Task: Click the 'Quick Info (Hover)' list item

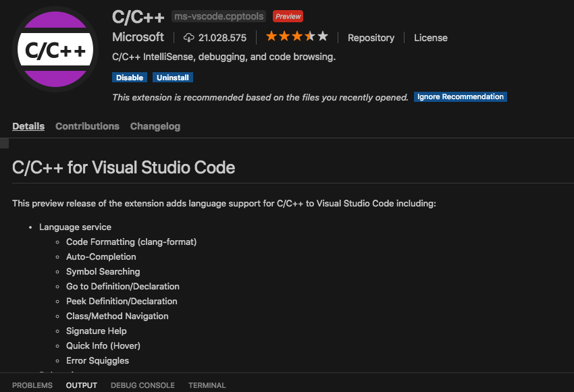Action: tap(103, 346)
